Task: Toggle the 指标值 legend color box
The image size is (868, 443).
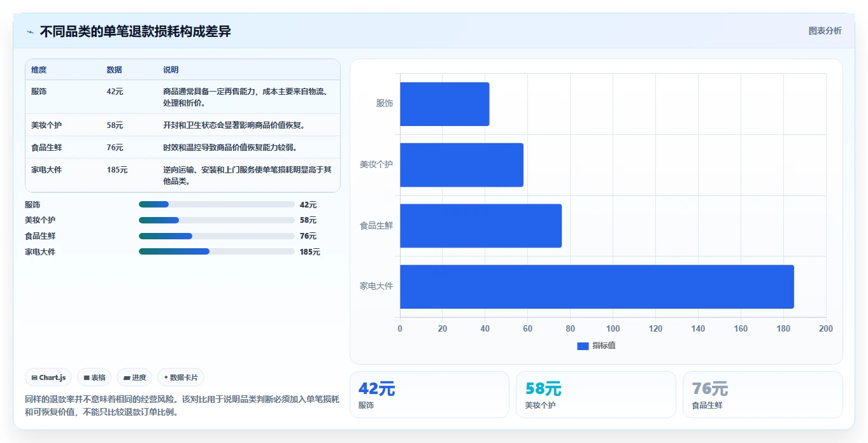Action: click(583, 346)
